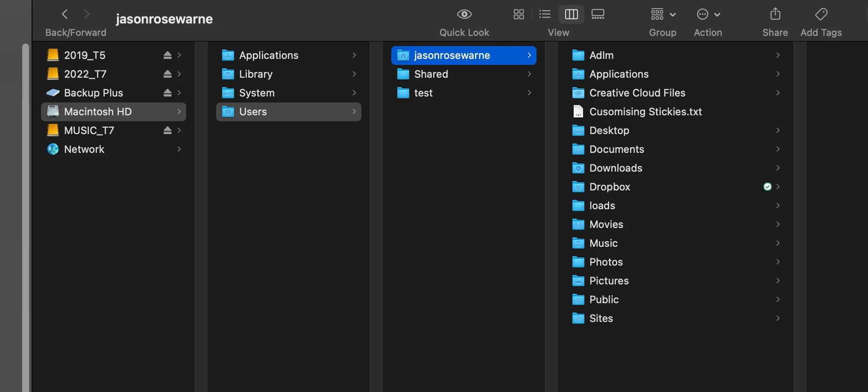Image resolution: width=868 pixels, height=392 pixels.
Task: Expand Shared folder chevron
Action: point(529,74)
